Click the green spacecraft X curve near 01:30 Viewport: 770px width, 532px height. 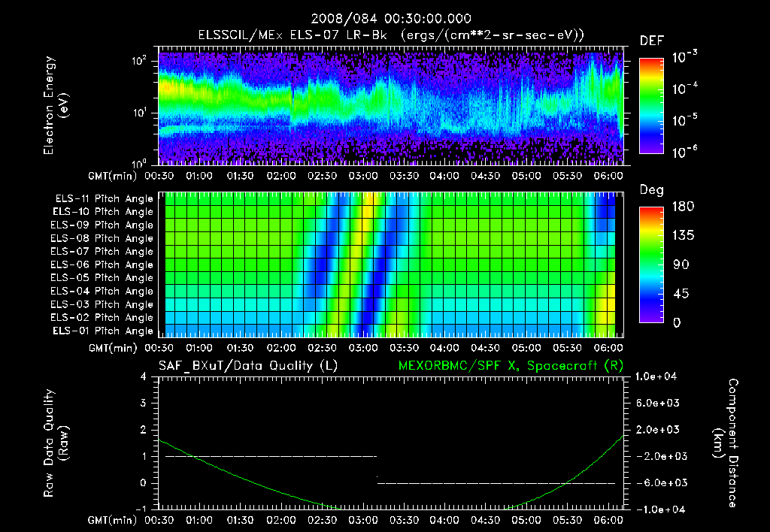[x=240, y=476]
